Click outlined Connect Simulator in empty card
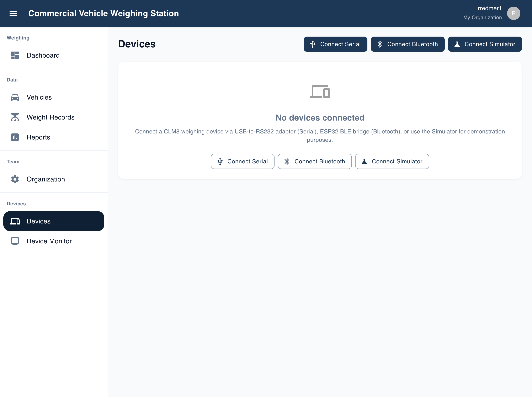 (x=392, y=162)
